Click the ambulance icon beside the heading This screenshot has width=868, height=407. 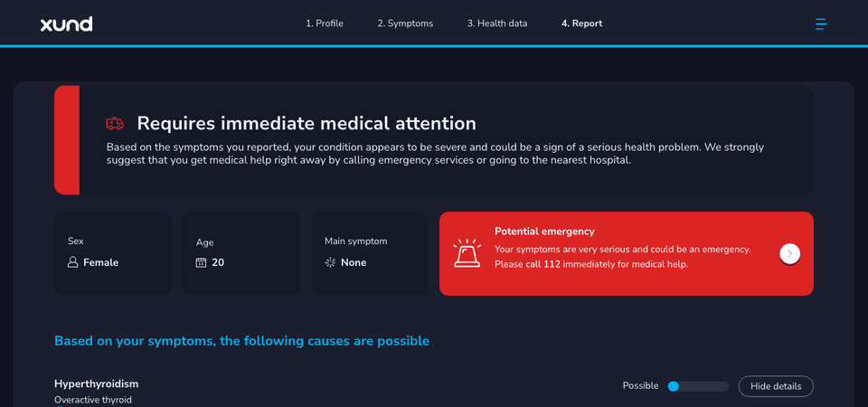click(115, 124)
